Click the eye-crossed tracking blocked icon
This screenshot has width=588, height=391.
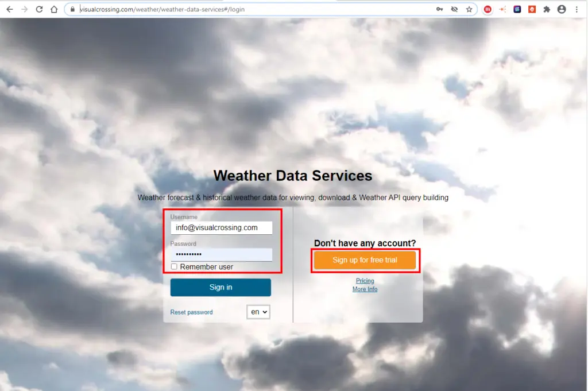[x=454, y=9]
